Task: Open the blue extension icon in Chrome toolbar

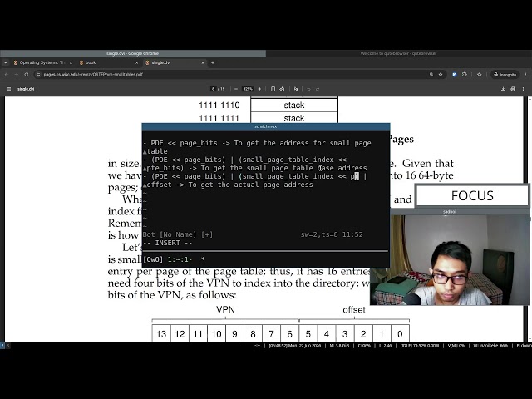Action: click(455, 74)
